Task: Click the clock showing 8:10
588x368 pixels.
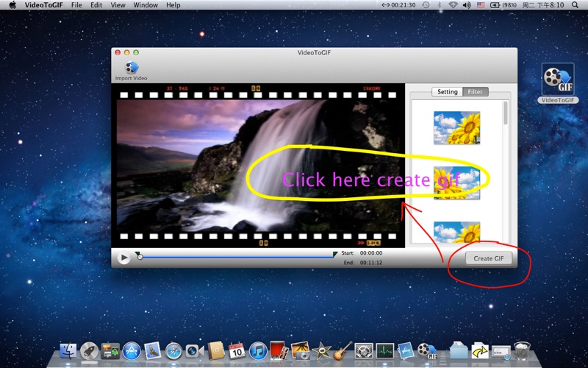Action: pyautogui.click(x=542, y=5)
